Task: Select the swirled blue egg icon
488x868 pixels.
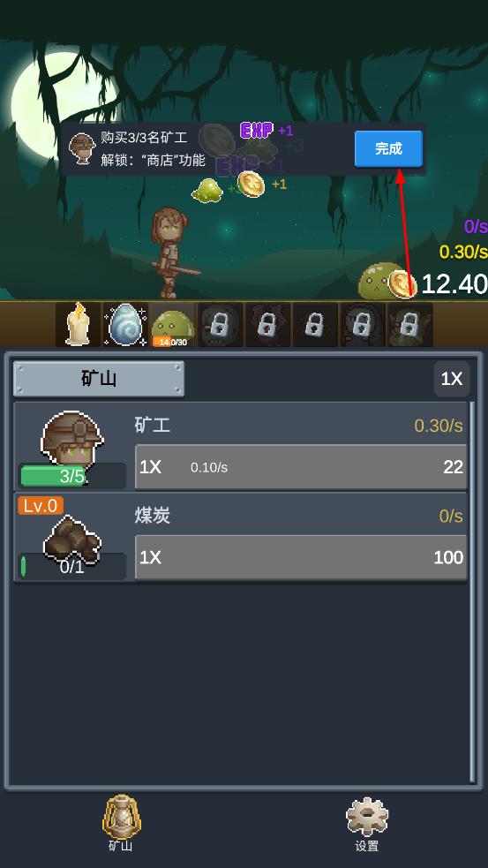Action: click(x=125, y=324)
